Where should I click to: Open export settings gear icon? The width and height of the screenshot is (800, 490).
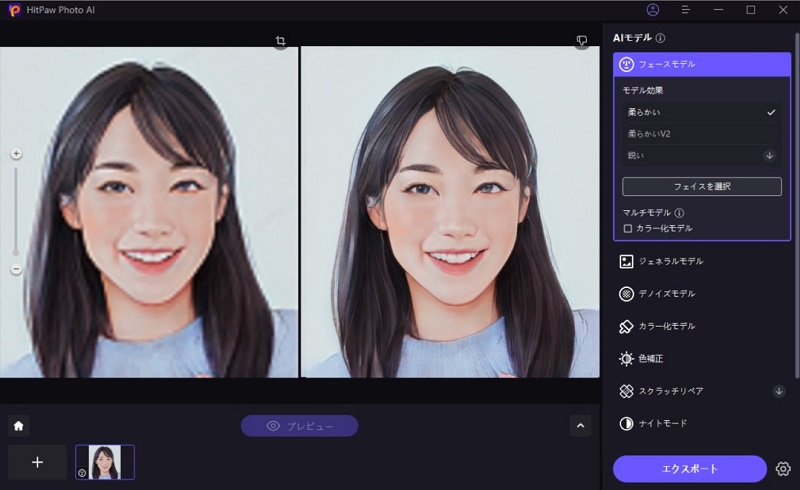pyautogui.click(x=783, y=468)
